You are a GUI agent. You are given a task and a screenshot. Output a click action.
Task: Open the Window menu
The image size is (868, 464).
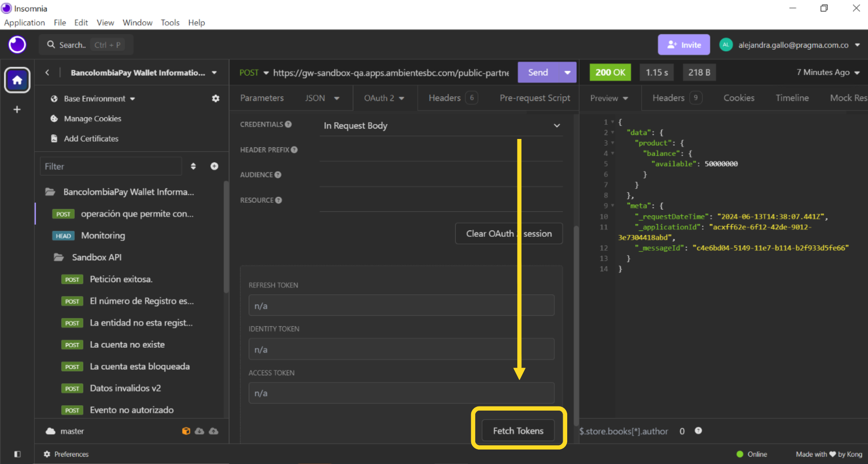137,23
